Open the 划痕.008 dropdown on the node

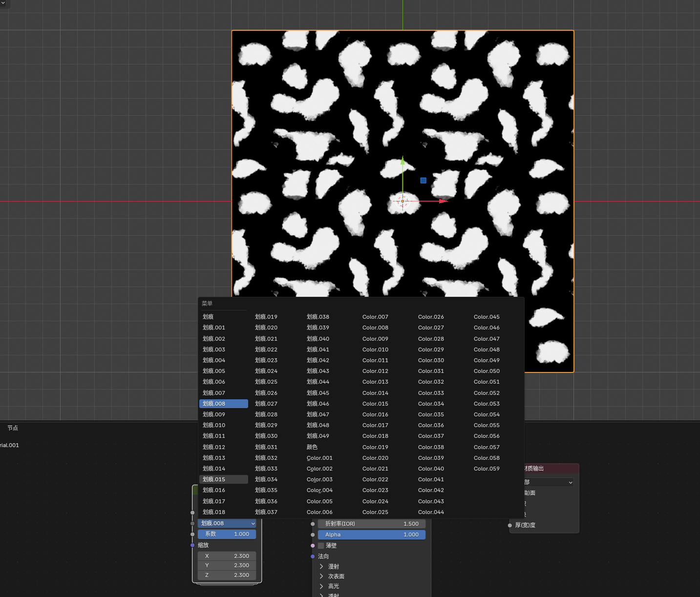pos(227,523)
